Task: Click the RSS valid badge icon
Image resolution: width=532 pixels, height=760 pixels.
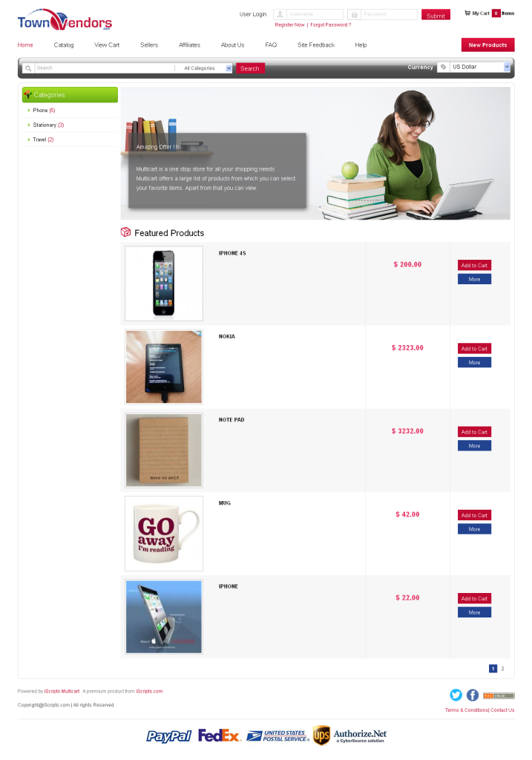Action: coord(499,695)
